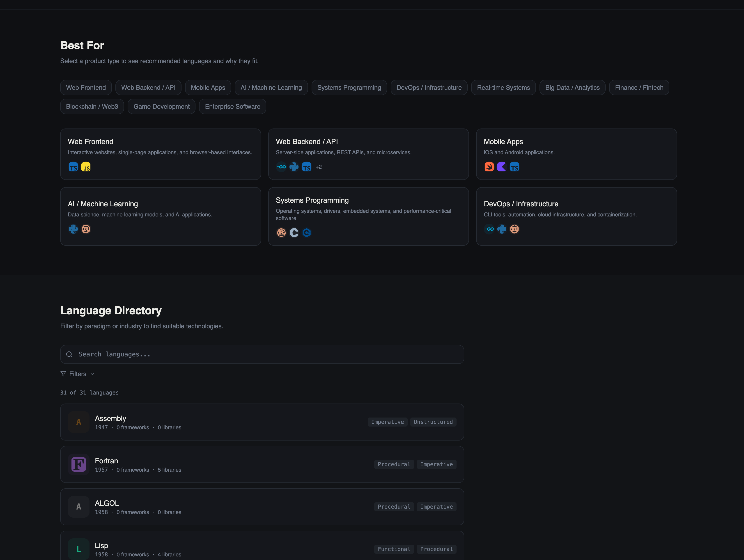Toggle the Blockchain / Web3 category chip
This screenshot has height=560, width=744.
click(92, 106)
